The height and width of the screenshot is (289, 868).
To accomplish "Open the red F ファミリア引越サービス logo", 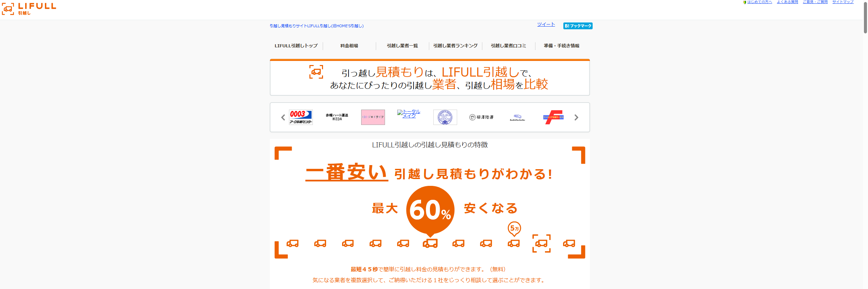I will 553,117.
